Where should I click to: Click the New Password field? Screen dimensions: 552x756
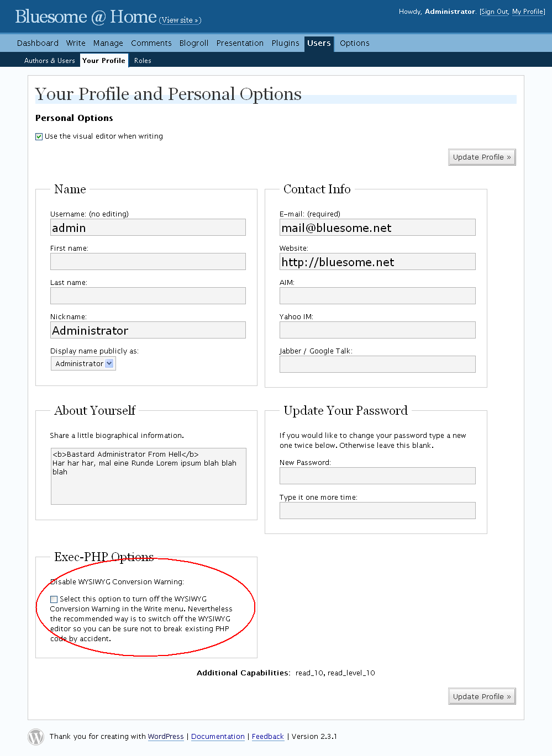377,476
